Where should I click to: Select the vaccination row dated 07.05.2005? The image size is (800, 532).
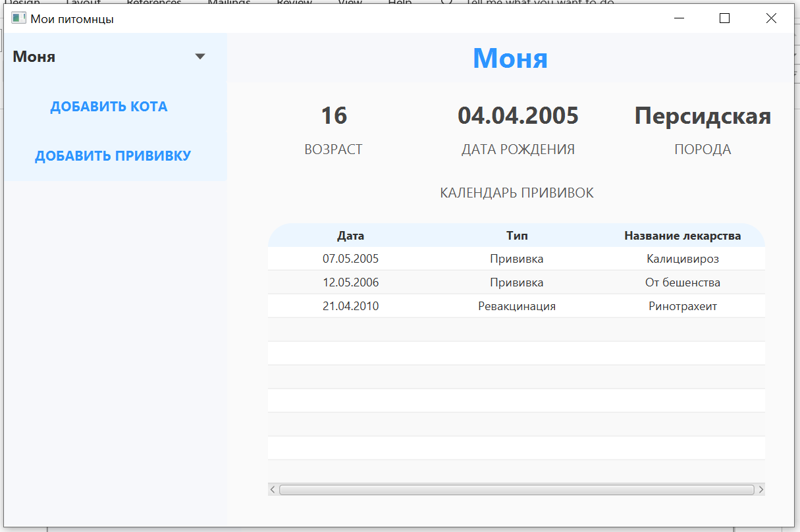(516, 258)
